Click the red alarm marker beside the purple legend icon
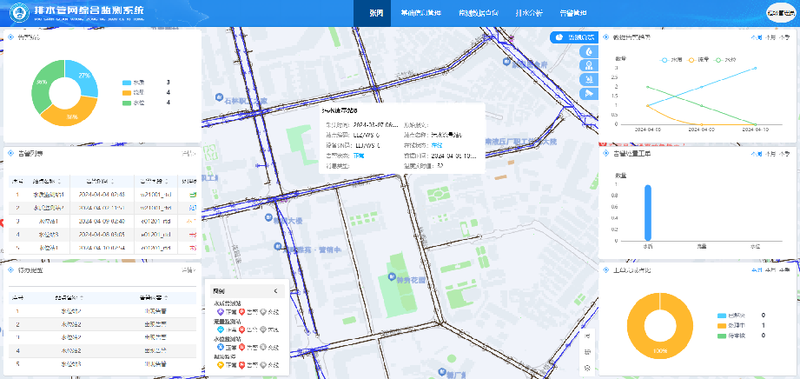 242,312
